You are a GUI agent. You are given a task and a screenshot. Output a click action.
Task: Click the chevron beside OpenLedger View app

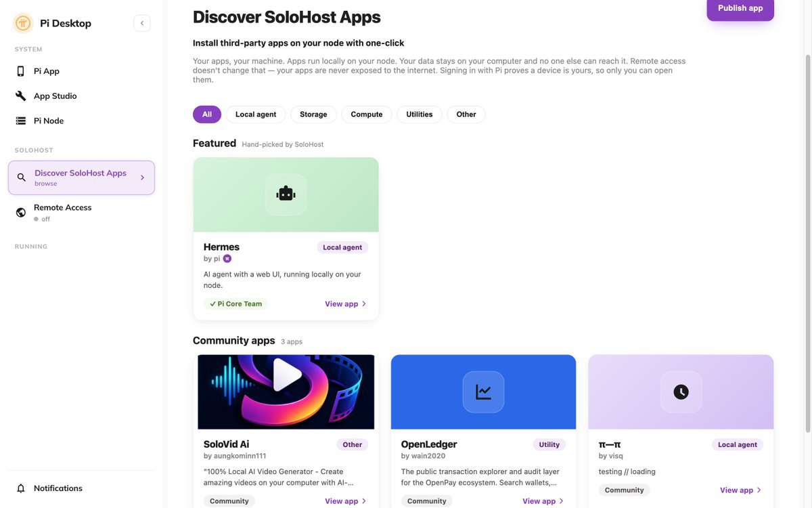(562, 501)
